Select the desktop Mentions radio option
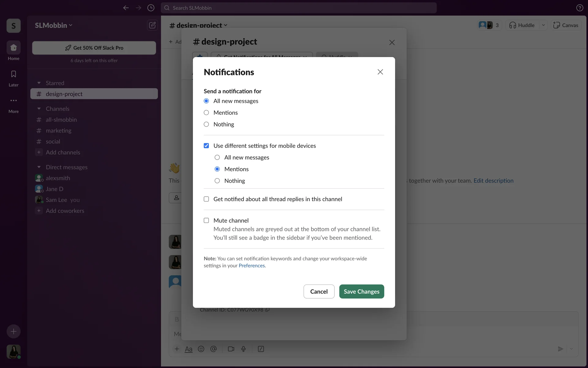The height and width of the screenshot is (368, 588). (206, 113)
